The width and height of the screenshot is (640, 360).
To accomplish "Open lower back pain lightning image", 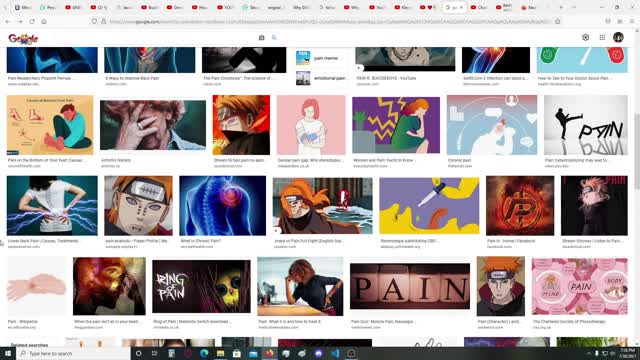I will tap(52, 206).
